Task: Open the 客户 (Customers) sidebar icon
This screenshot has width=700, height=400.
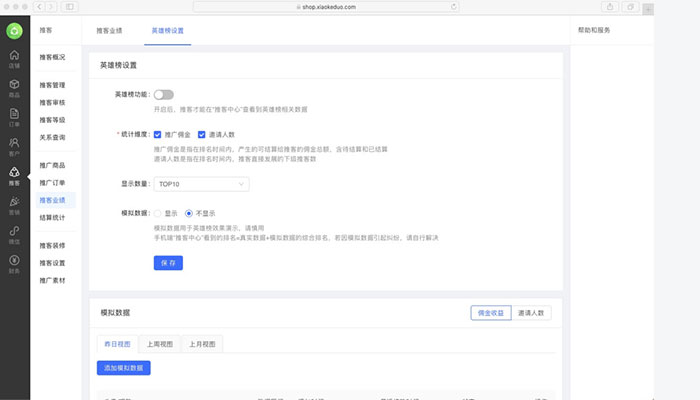Action: [x=14, y=146]
